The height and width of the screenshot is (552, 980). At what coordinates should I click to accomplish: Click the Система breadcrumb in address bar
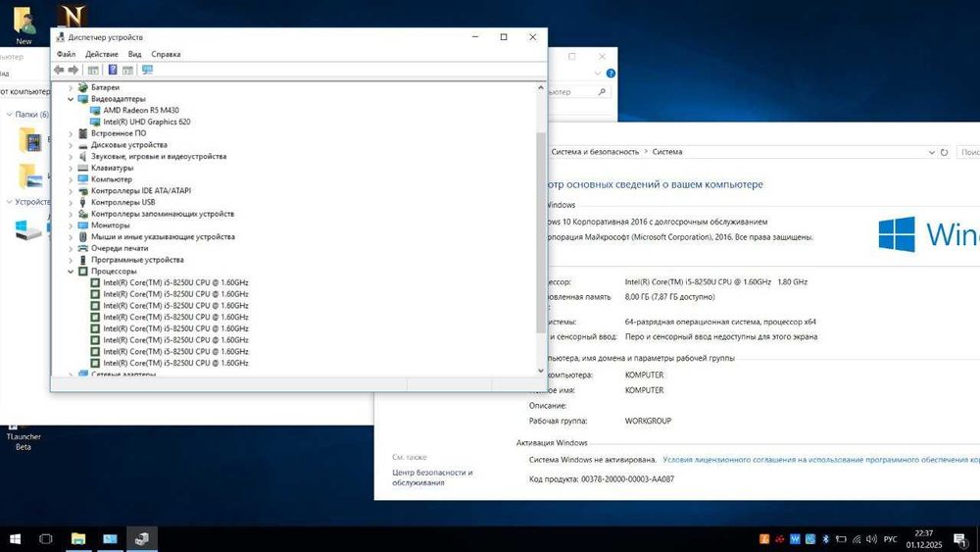(x=666, y=152)
